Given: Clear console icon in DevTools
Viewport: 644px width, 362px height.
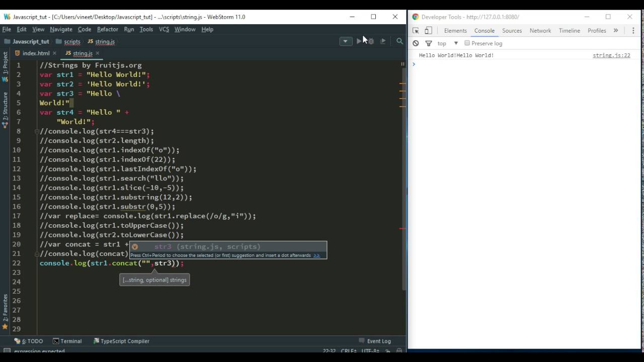Looking at the screenshot, I should click(x=416, y=43).
